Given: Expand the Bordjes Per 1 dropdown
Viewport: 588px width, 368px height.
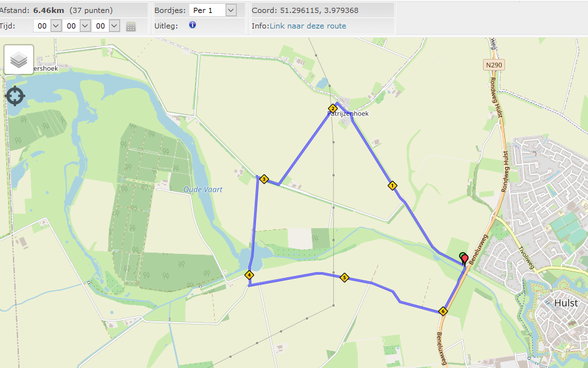Looking at the screenshot, I should click(x=213, y=10).
